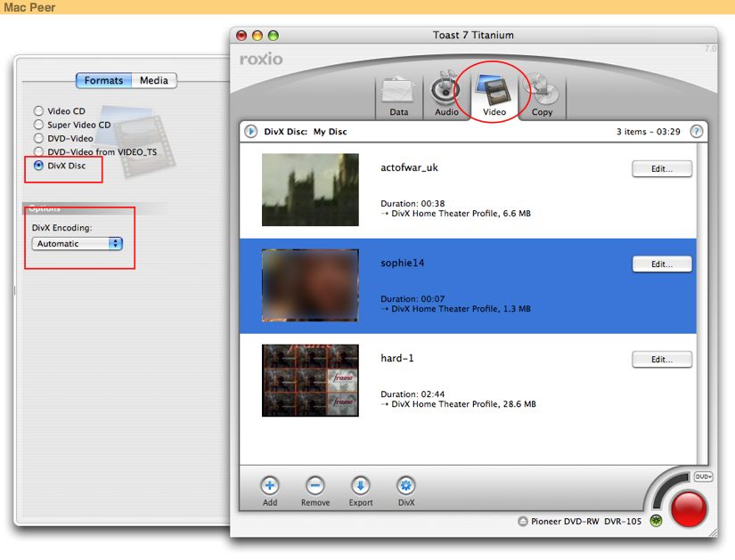Click the window resize grip corner
Screen dimensions: 735x560
click(713, 532)
